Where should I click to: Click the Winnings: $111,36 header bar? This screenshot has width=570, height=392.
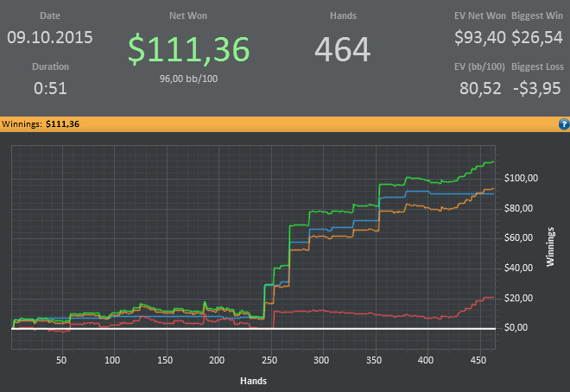(x=285, y=124)
